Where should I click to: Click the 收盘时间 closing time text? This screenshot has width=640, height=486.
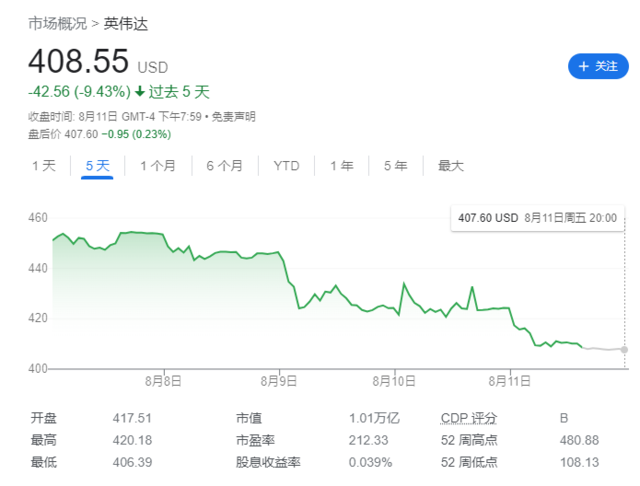(x=115, y=117)
